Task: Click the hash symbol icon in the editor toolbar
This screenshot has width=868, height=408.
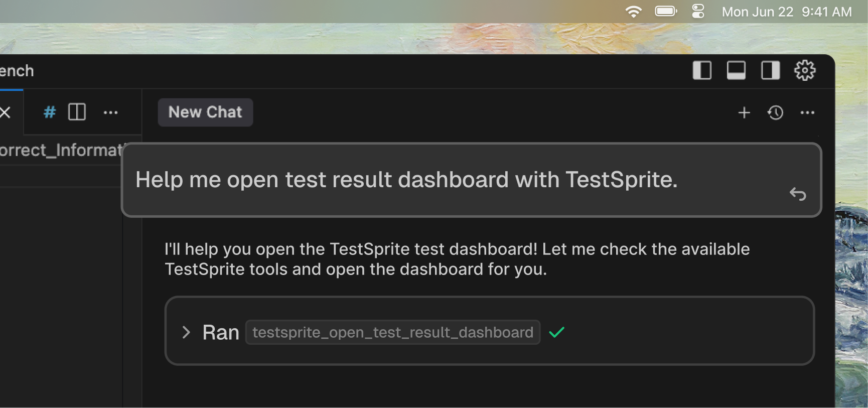Action: pos(49,112)
